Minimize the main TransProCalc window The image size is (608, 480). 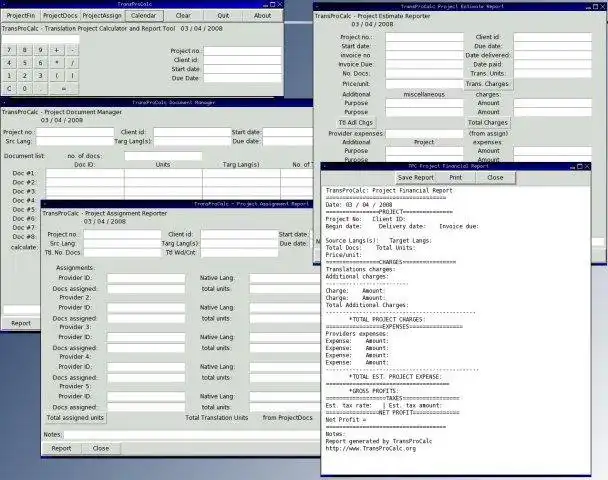pyautogui.click(x=266, y=5)
